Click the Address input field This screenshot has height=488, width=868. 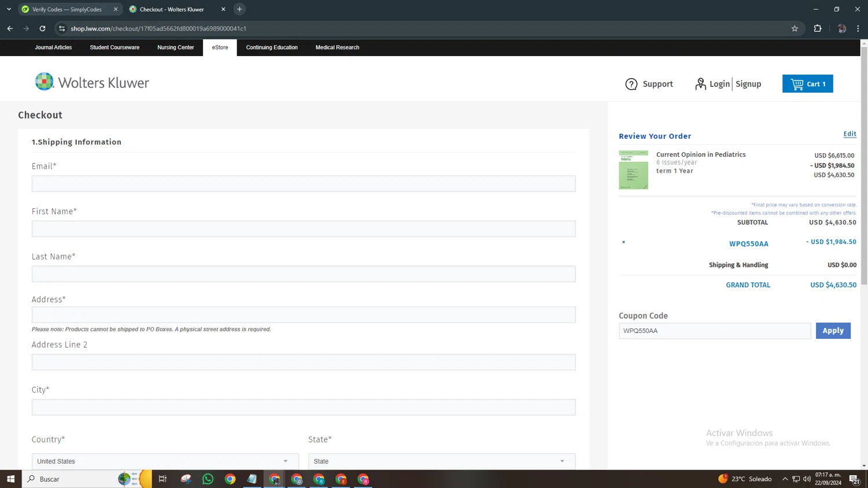point(304,315)
